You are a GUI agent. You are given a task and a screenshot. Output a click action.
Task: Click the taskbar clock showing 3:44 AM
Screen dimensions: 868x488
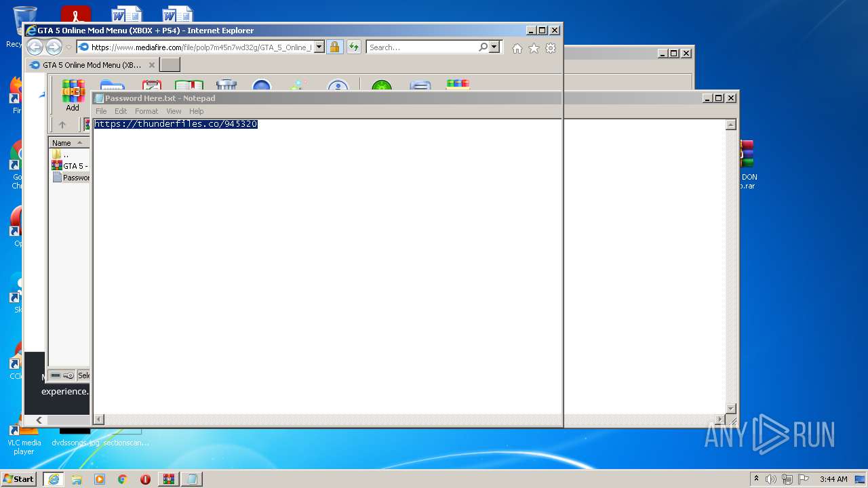click(x=833, y=479)
